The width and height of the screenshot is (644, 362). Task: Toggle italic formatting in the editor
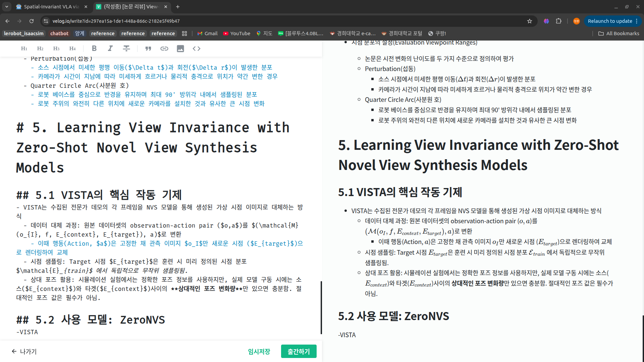(110, 49)
